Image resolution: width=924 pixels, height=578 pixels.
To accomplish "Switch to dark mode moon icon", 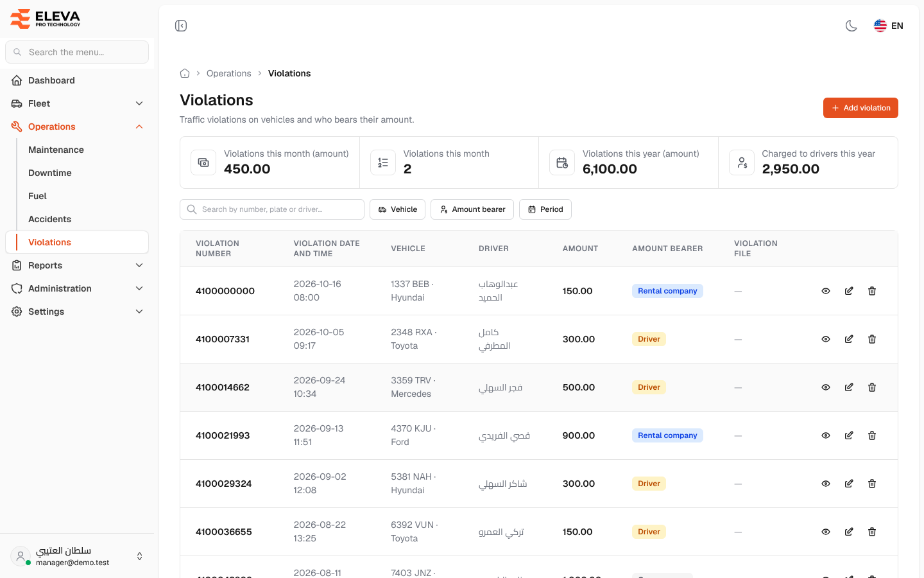I will click(x=851, y=26).
